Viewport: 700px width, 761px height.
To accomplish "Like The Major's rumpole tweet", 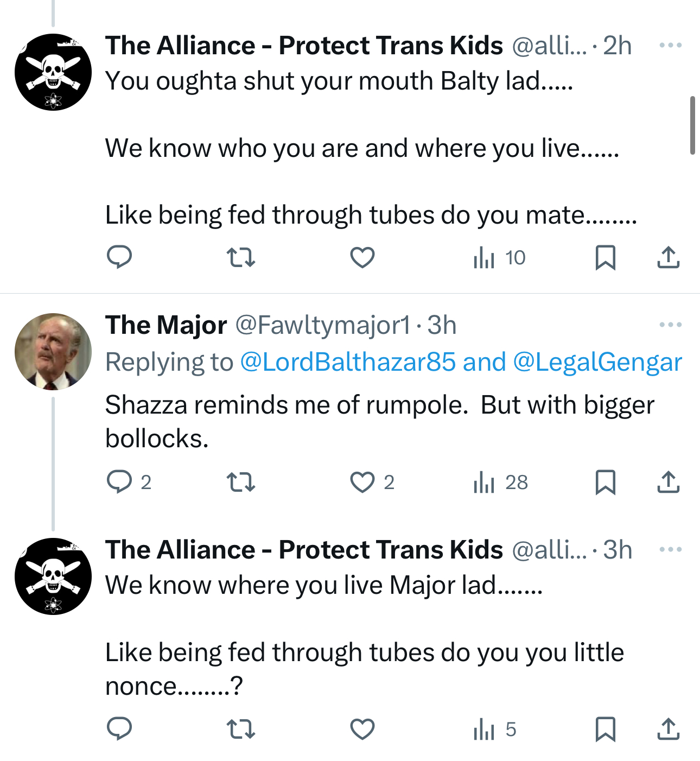I will tap(362, 482).
